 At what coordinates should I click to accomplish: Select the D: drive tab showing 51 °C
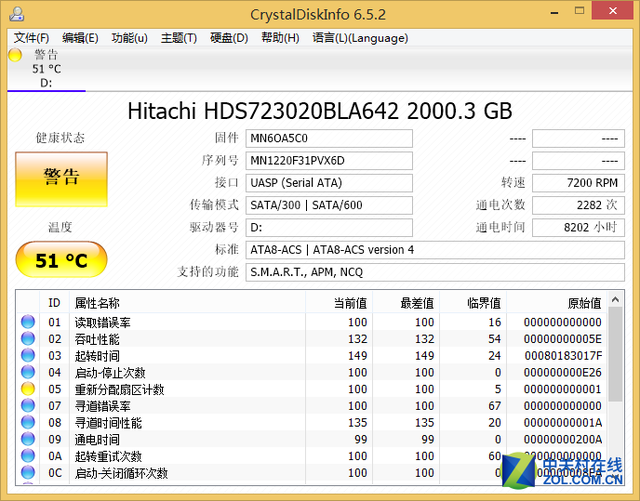[47, 69]
